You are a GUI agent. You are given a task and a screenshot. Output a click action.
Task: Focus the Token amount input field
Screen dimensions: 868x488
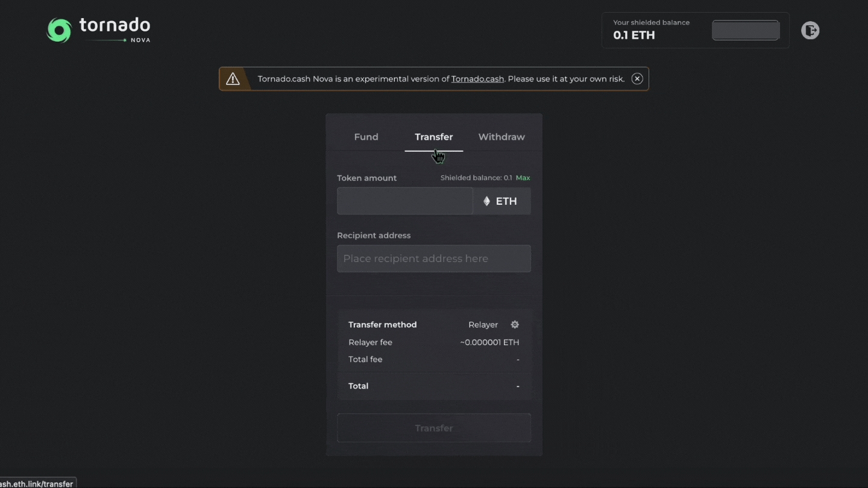[404, 201]
